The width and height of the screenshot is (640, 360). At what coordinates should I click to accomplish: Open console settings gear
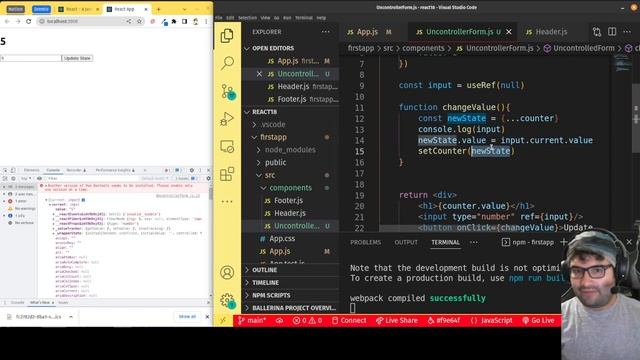pyautogui.click(x=208, y=178)
